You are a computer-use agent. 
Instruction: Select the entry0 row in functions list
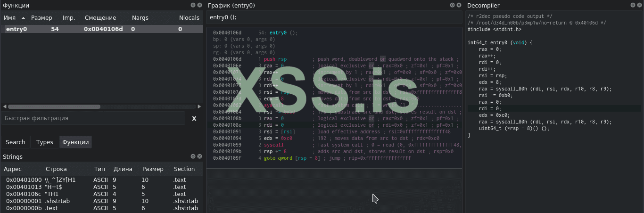(x=102, y=29)
